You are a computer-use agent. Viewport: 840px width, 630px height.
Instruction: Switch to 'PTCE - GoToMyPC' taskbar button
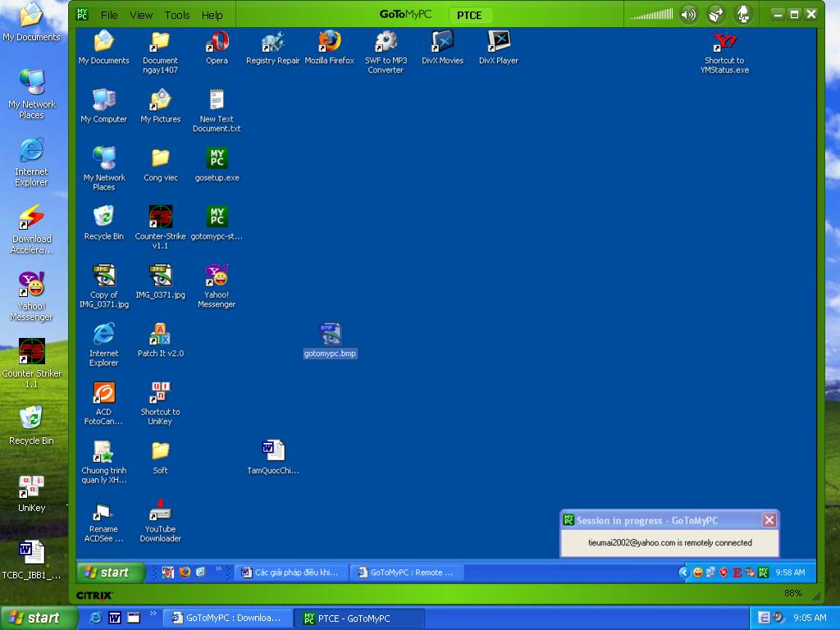click(359, 619)
